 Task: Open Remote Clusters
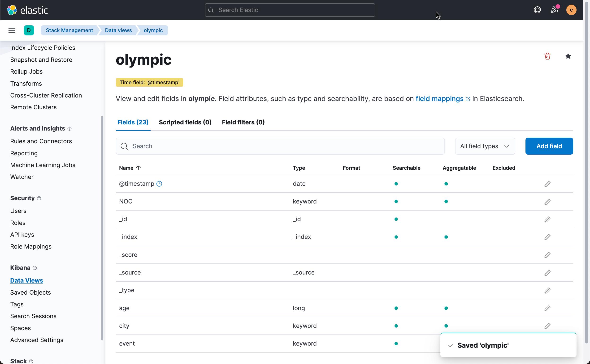(x=33, y=107)
